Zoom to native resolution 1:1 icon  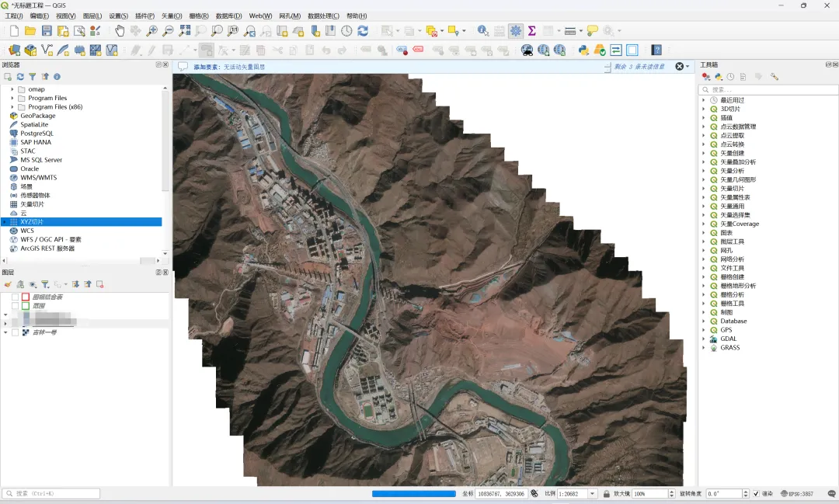click(x=233, y=31)
